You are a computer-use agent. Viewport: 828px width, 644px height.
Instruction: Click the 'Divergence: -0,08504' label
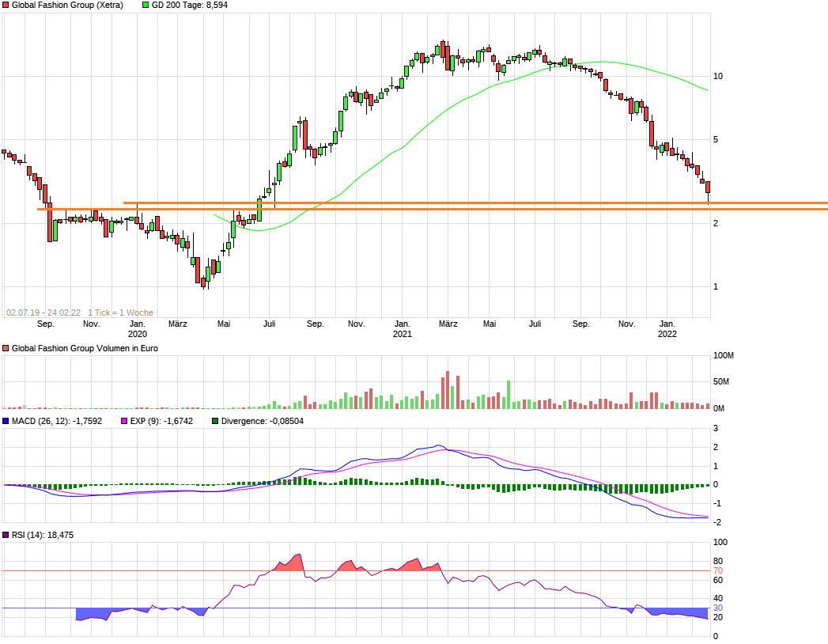click(263, 421)
